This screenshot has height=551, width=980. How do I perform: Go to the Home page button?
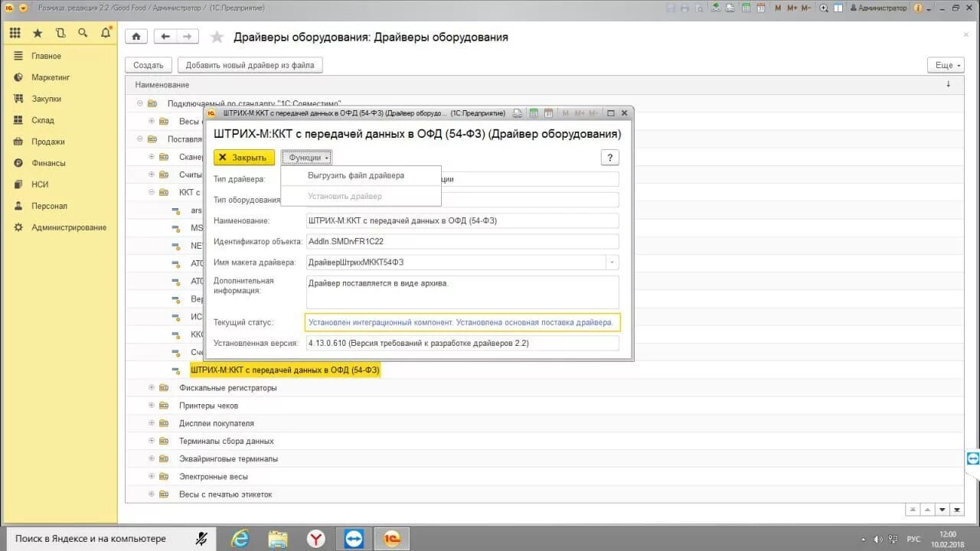pos(136,37)
